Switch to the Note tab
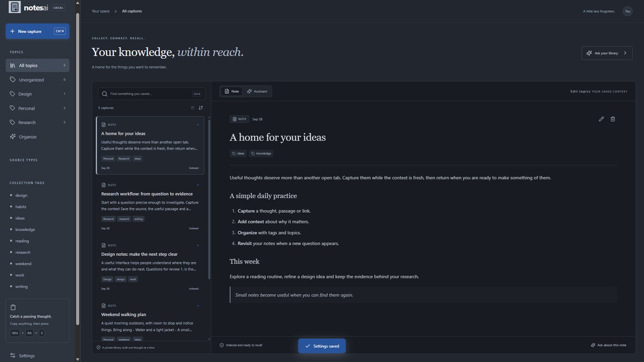Screen dimensions: 644x362 (x=232, y=92)
